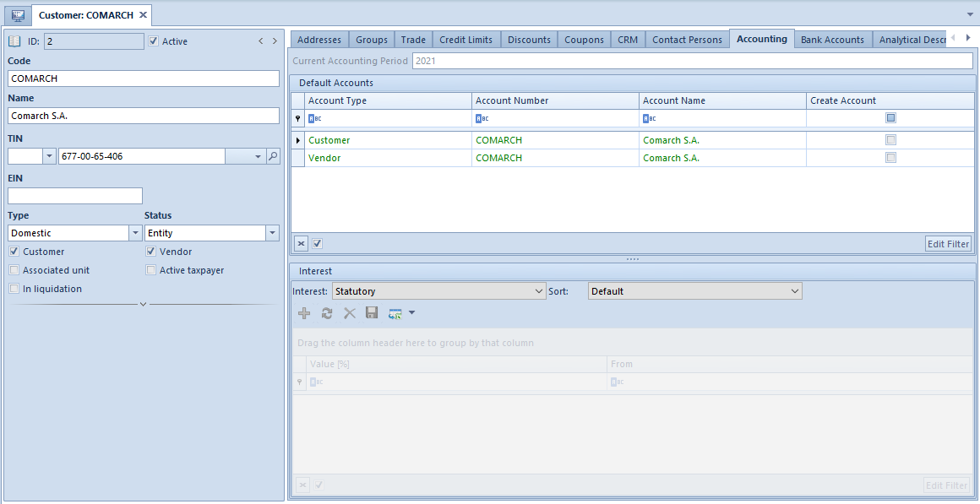Switch to the Addresses tab
The height and width of the screenshot is (504, 980).
tap(319, 40)
